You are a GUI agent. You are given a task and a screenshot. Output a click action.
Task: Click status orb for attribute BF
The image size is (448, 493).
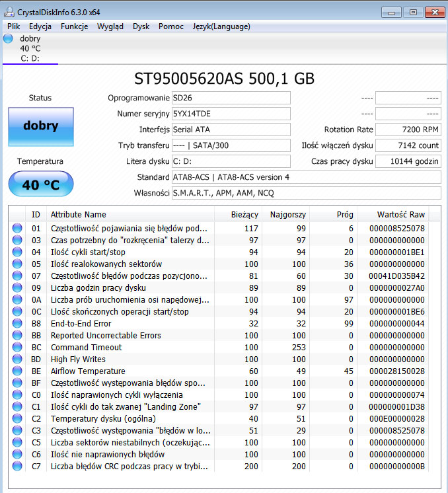click(x=17, y=383)
